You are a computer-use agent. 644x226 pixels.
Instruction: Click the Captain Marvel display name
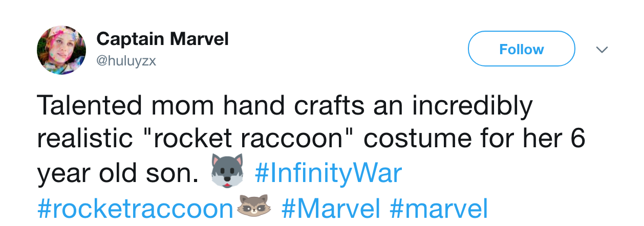point(162,39)
